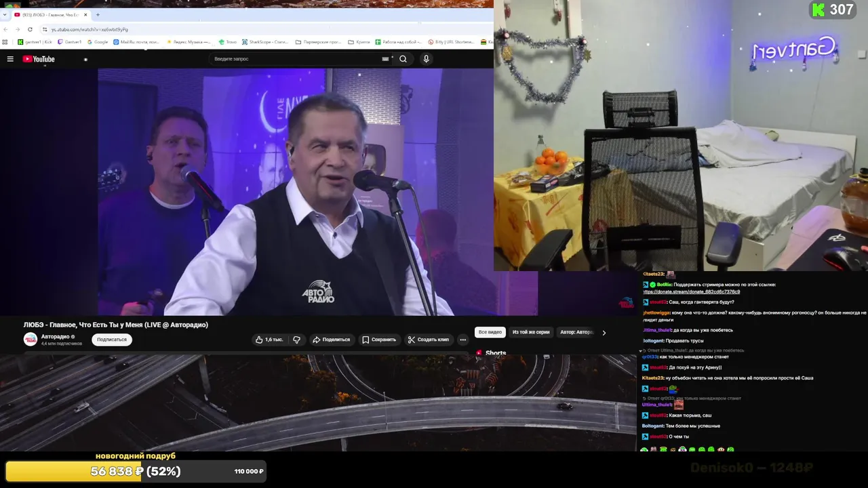Show next chips with right arrow
The image size is (868, 488).
[x=604, y=333]
